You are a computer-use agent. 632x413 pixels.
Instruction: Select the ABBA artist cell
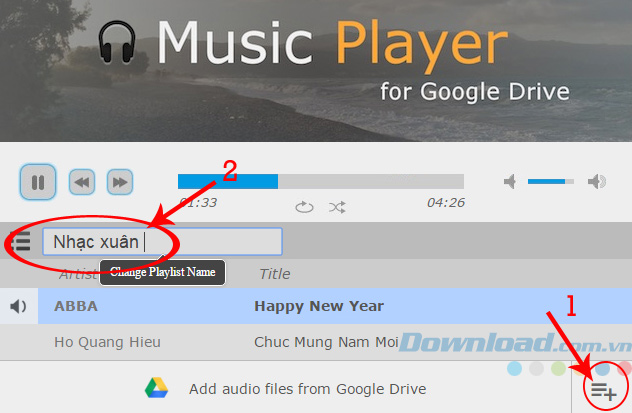pos(76,306)
